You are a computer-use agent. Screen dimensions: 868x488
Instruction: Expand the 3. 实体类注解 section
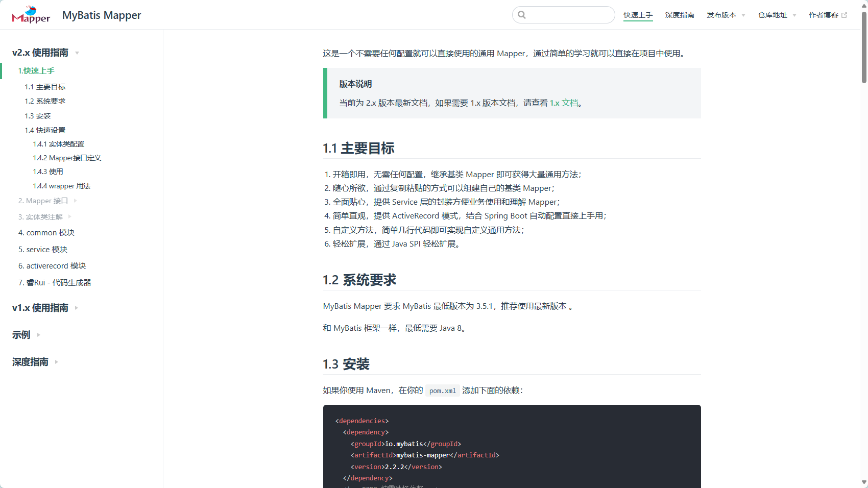pyautogui.click(x=44, y=217)
